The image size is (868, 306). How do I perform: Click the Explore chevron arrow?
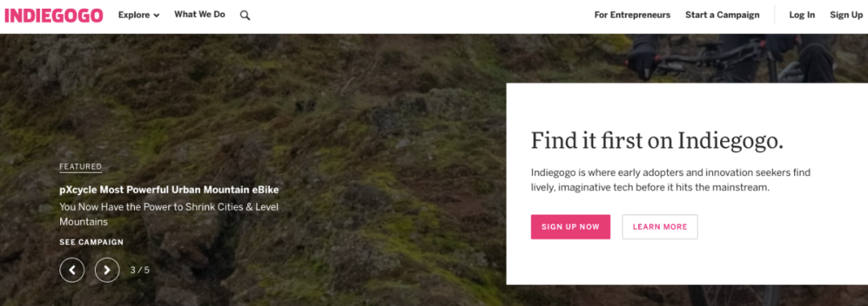coord(156,15)
